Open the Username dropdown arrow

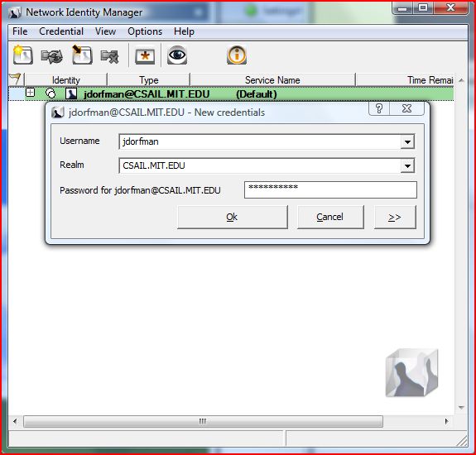407,141
